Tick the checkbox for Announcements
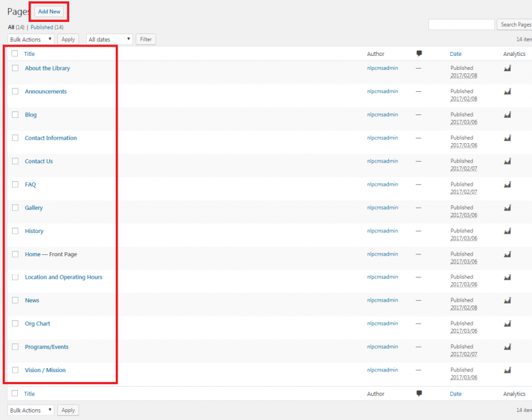Image resolution: width=532 pixels, height=420 pixels. pyautogui.click(x=15, y=91)
